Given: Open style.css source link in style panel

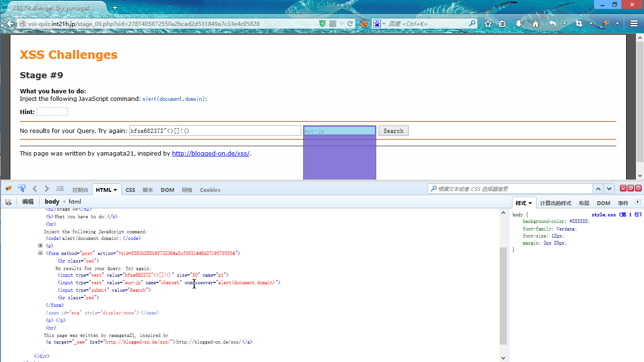Looking at the screenshot, I should [617, 214].
